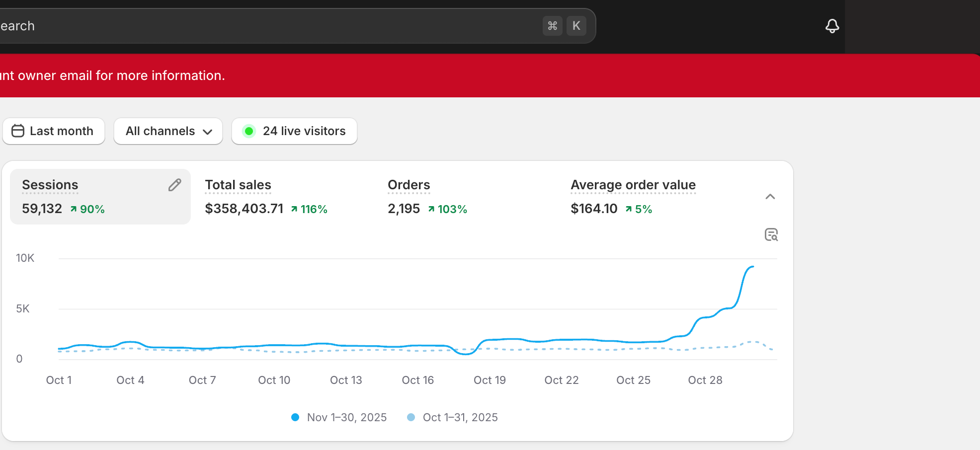
Task: Click the calendar icon in Last month
Action: pyautogui.click(x=18, y=131)
